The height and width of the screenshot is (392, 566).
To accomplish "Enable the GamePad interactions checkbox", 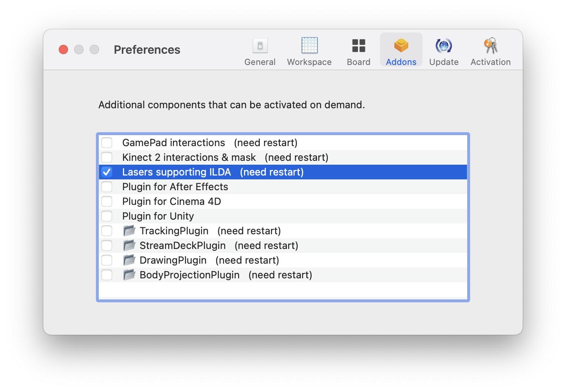I will [107, 143].
